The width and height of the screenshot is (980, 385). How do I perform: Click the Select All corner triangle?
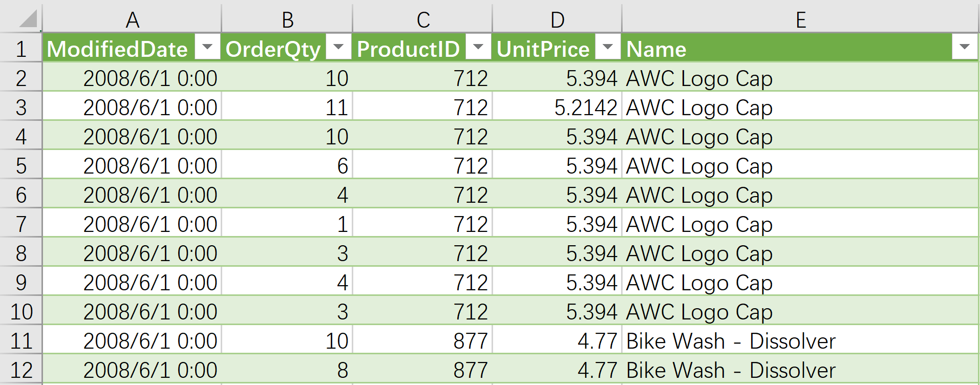tap(28, 19)
